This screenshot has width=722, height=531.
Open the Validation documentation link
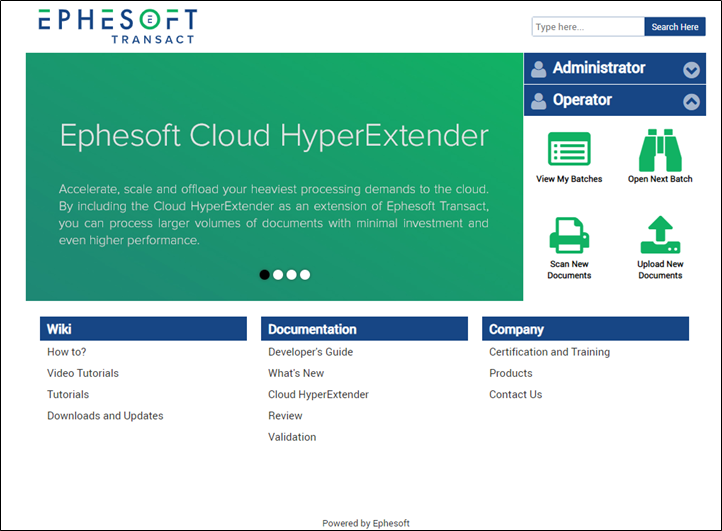292,437
